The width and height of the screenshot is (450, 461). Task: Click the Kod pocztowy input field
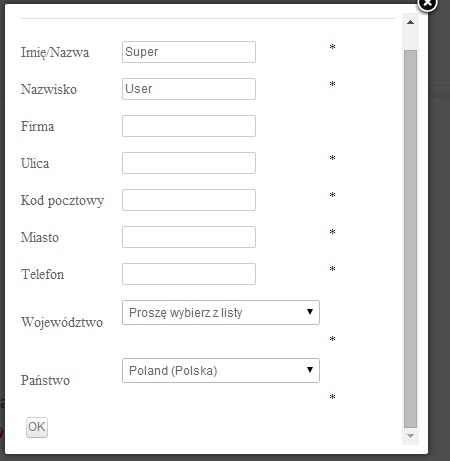[x=189, y=200]
